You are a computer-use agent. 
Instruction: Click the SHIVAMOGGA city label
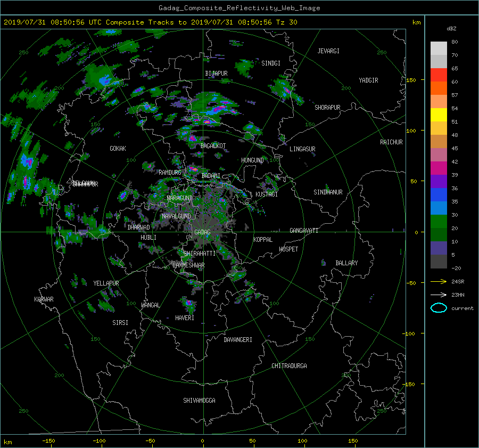tap(199, 401)
